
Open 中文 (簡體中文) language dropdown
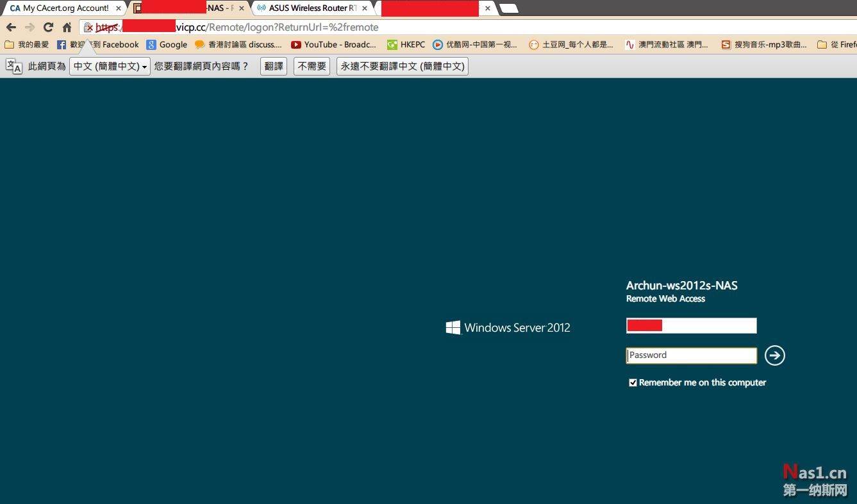click(x=110, y=66)
